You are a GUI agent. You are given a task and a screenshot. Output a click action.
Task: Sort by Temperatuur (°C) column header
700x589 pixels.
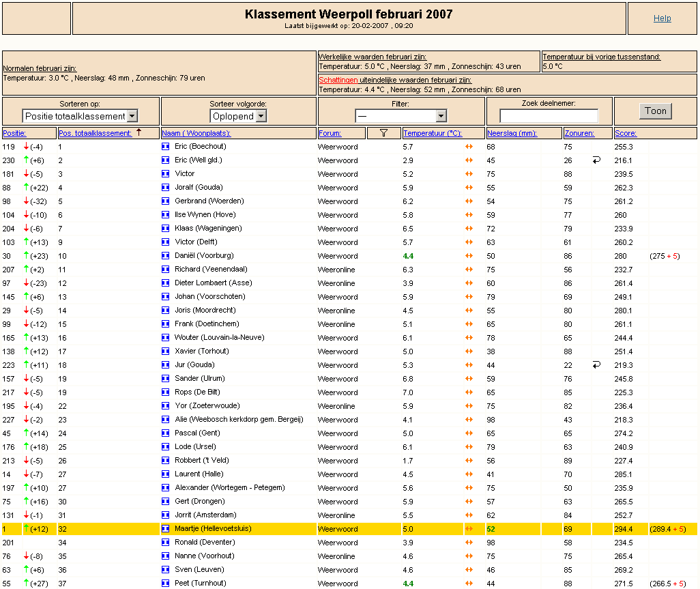432,133
